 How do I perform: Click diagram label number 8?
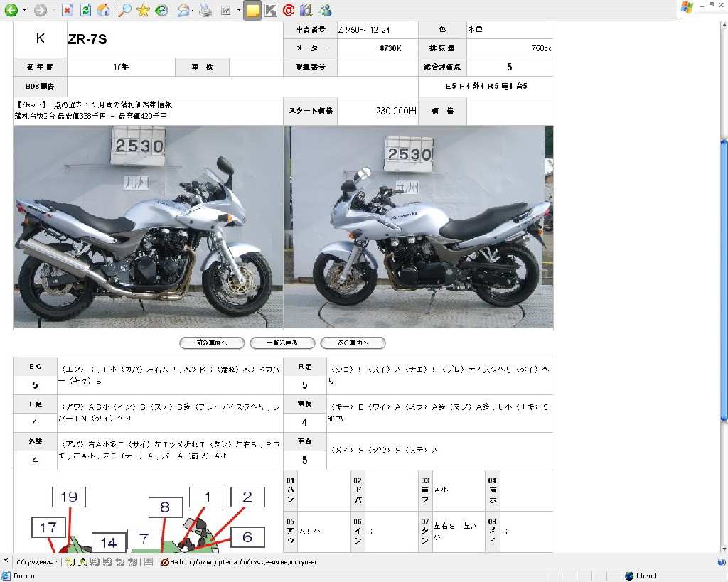[x=165, y=507]
